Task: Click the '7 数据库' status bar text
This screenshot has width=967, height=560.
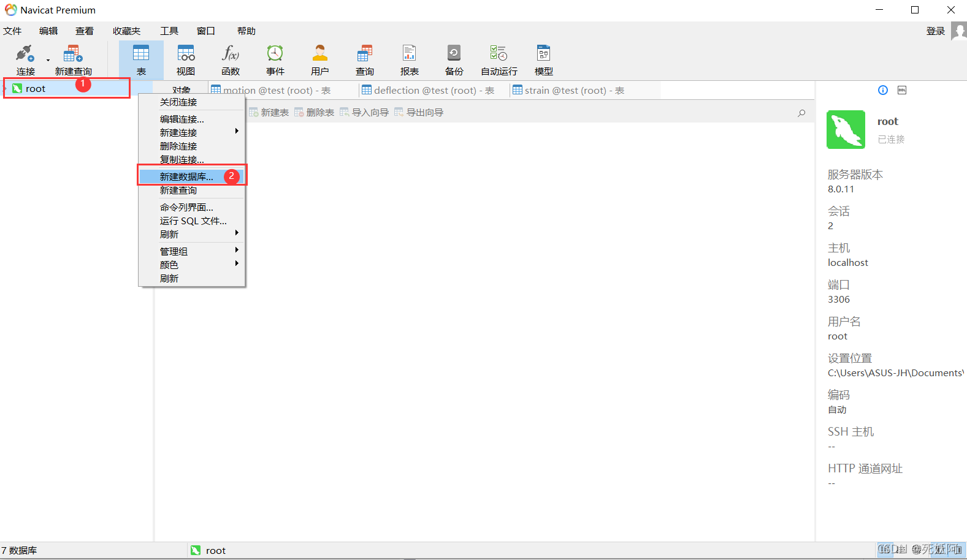Action: [x=19, y=550]
